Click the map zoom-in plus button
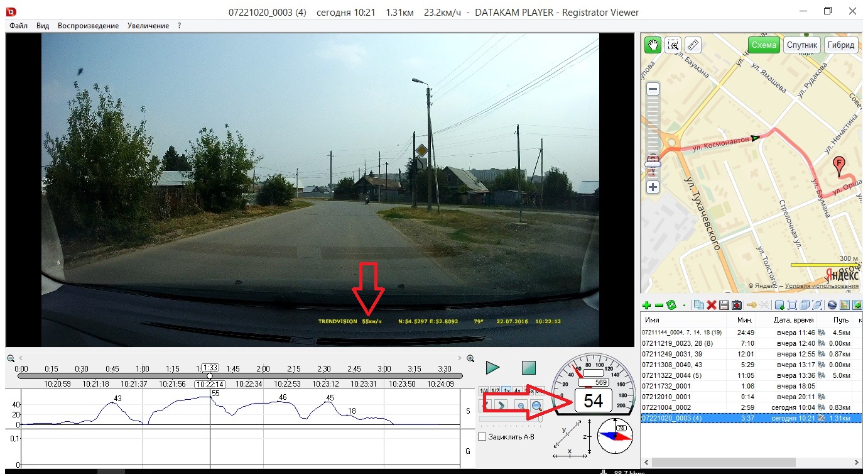Viewport: 868px width, 474px height. click(653, 187)
